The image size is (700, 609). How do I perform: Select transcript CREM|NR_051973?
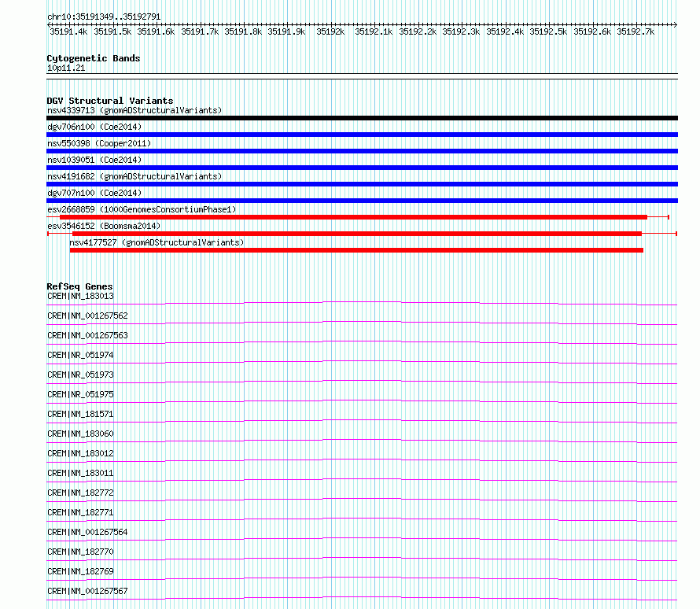[80, 375]
